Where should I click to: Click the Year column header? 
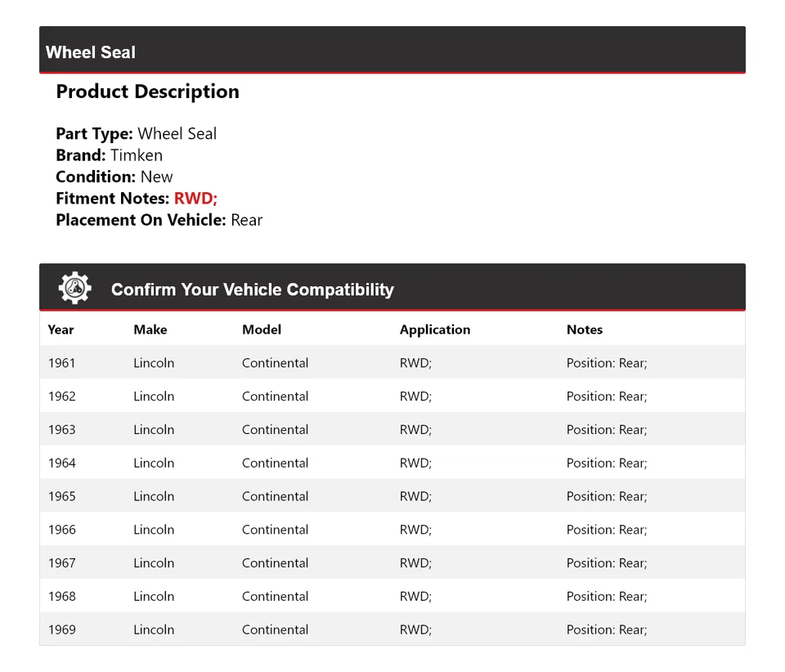pos(61,329)
